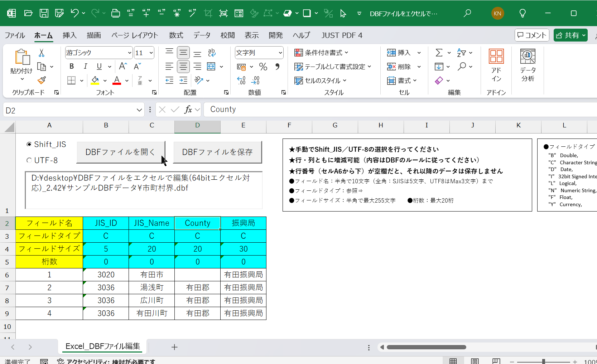
Task: Open テーブルとして書式設定 dropdown
Action: tap(333, 67)
